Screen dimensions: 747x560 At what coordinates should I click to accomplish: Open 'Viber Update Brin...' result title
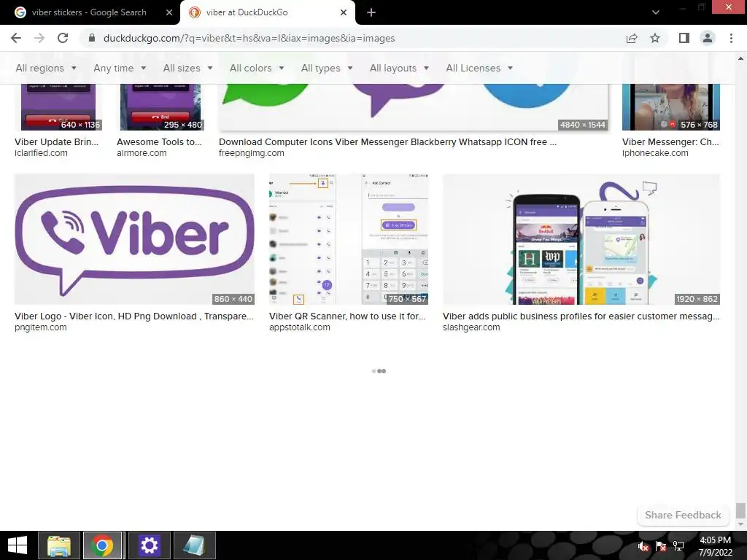point(56,142)
